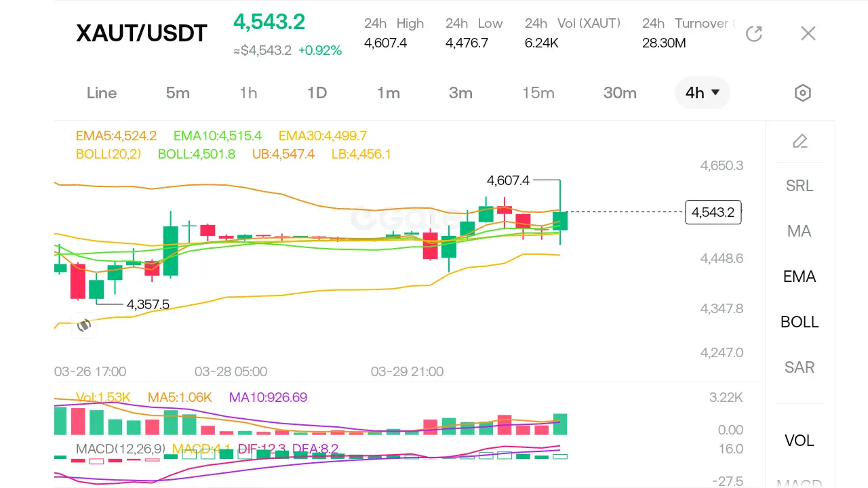868x488 pixels.
Task: Click the MA5:1.06K volume legend
Action: click(x=180, y=397)
